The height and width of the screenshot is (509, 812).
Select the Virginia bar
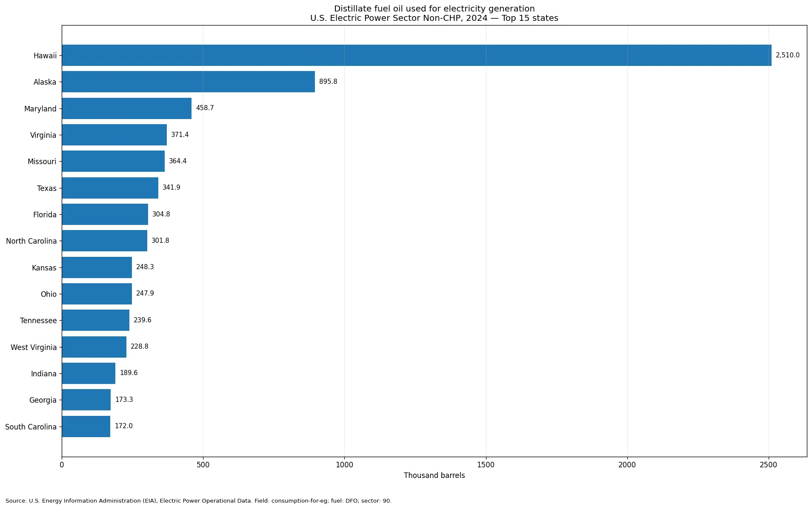click(114, 135)
